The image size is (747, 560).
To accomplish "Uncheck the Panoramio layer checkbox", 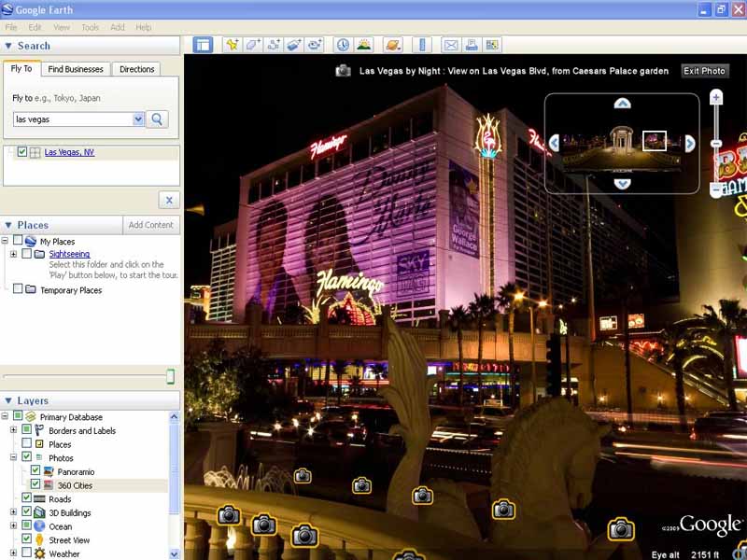I will tap(35, 470).
